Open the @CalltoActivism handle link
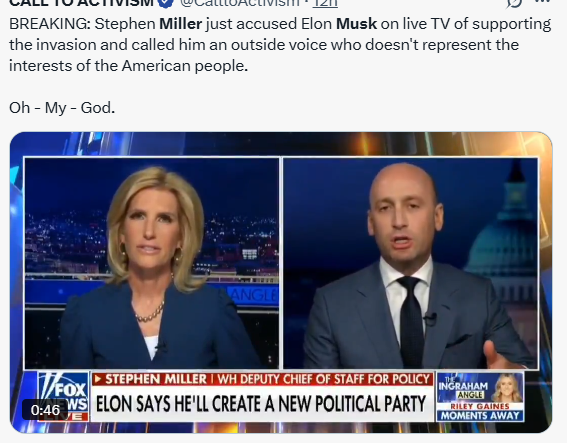 [240, 3]
